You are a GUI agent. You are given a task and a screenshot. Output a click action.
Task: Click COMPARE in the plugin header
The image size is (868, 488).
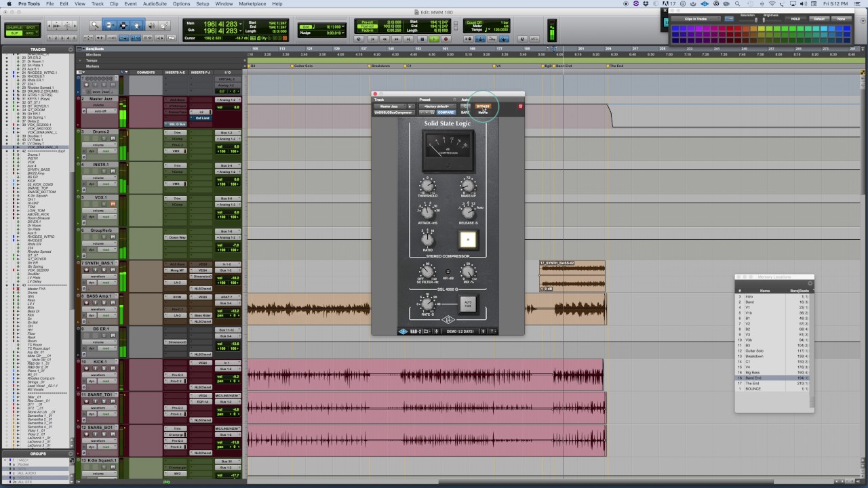coord(446,113)
